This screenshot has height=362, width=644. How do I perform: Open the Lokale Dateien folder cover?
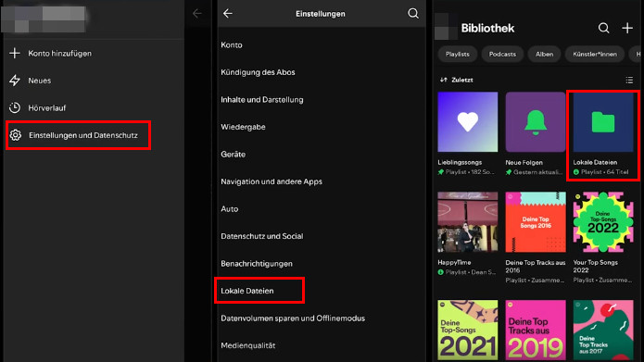pyautogui.click(x=603, y=122)
